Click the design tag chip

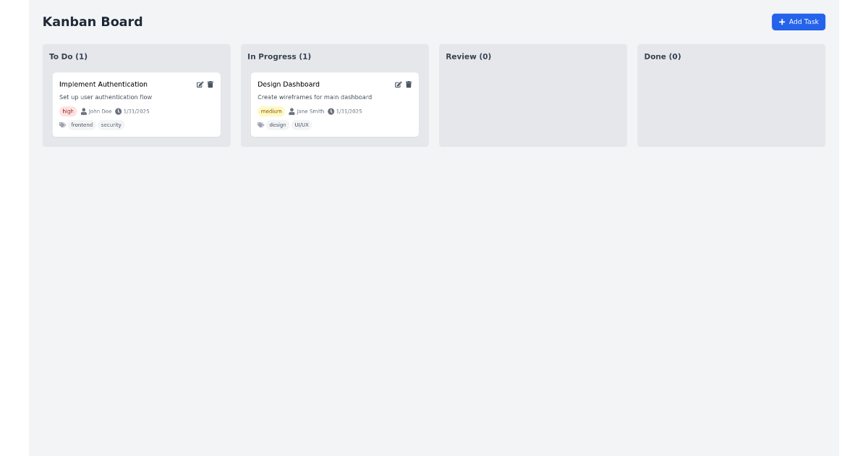(278, 124)
